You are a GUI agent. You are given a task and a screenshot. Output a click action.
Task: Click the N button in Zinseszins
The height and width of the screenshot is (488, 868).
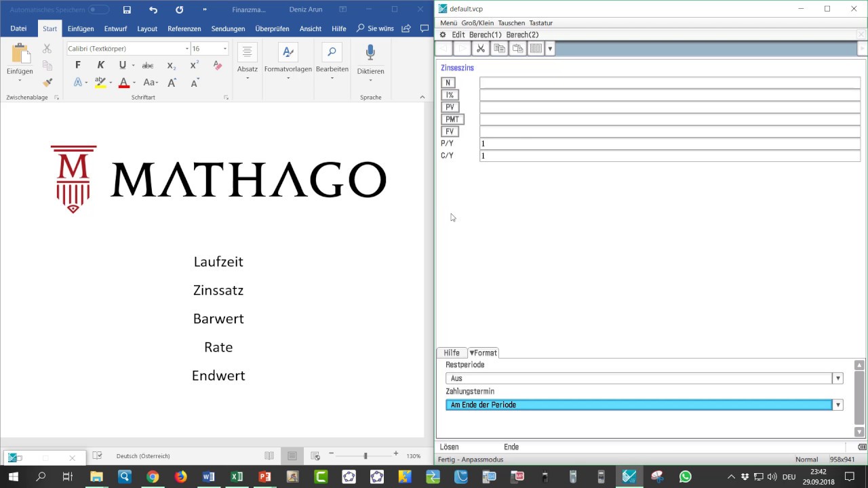click(x=448, y=83)
